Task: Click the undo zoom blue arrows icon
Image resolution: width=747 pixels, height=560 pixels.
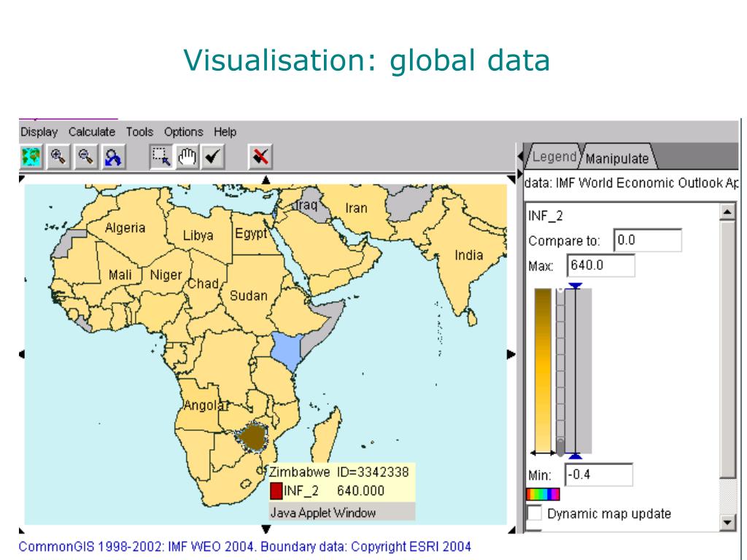Action: click(113, 157)
